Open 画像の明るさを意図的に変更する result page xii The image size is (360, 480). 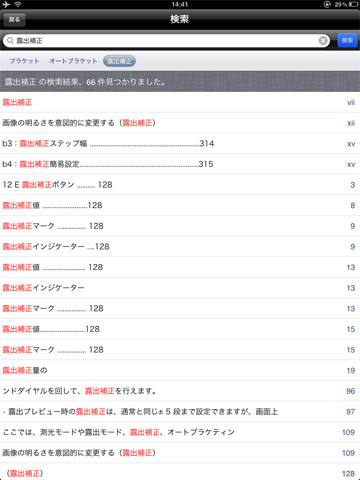180,123
